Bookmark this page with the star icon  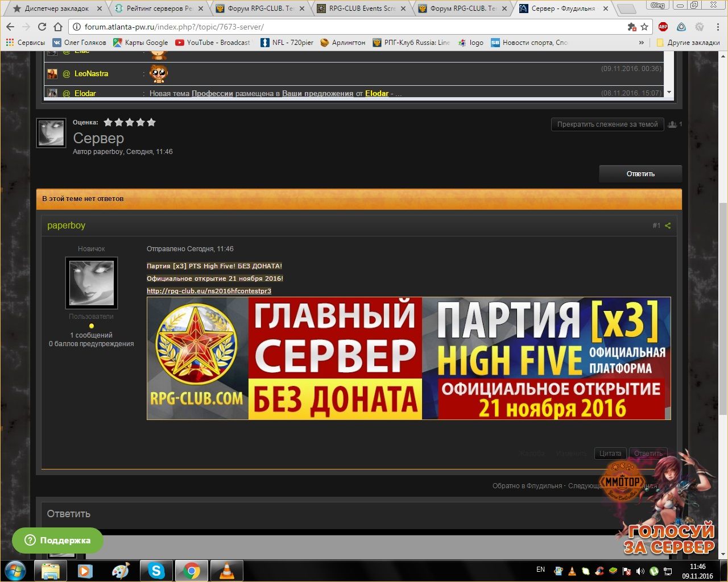coord(644,27)
